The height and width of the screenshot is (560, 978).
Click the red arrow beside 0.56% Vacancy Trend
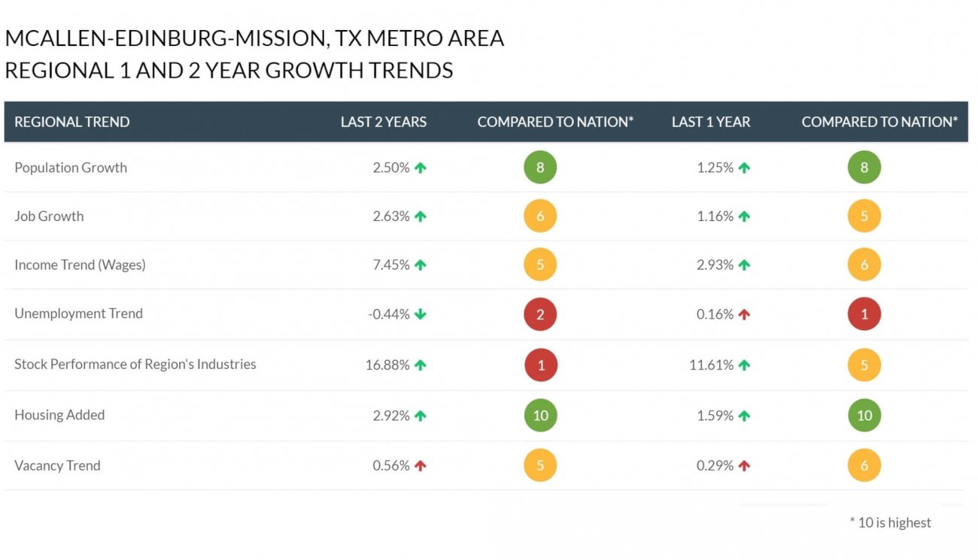pyautogui.click(x=421, y=466)
